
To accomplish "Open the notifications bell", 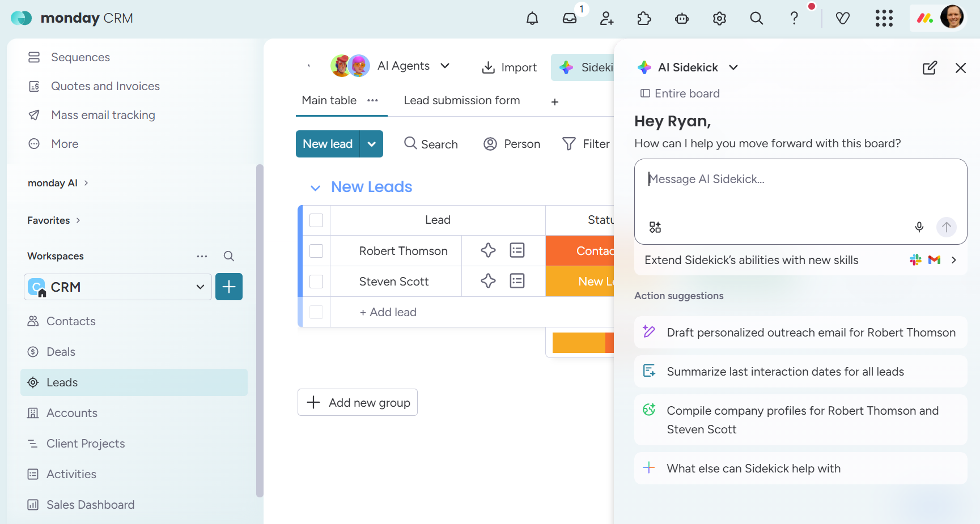I will (x=532, y=19).
